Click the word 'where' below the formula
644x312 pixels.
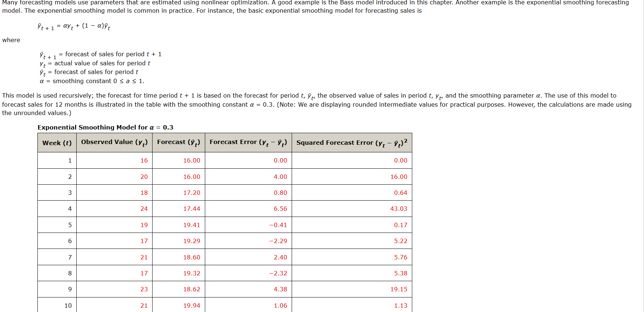[x=11, y=40]
